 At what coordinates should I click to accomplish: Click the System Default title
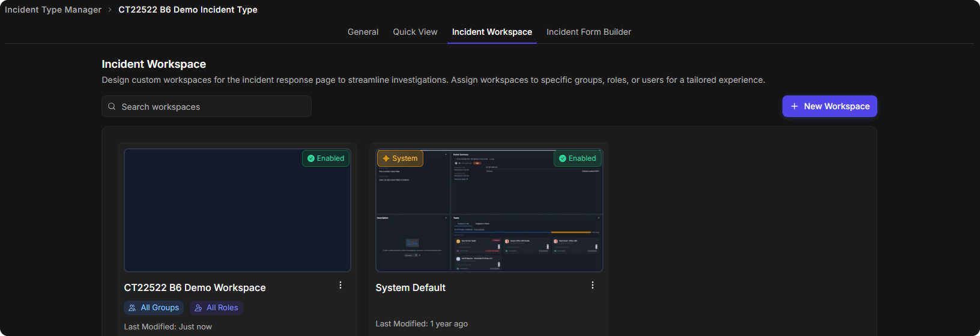pyautogui.click(x=410, y=288)
